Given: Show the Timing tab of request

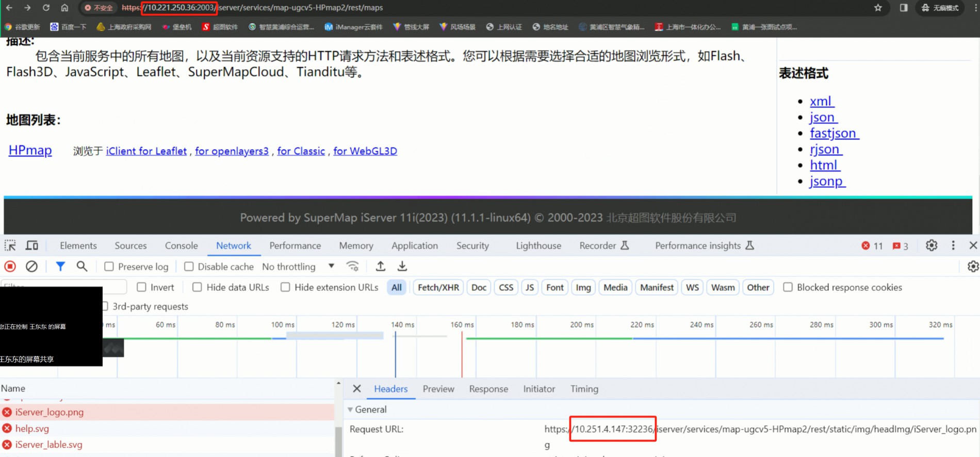Looking at the screenshot, I should [x=584, y=389].
